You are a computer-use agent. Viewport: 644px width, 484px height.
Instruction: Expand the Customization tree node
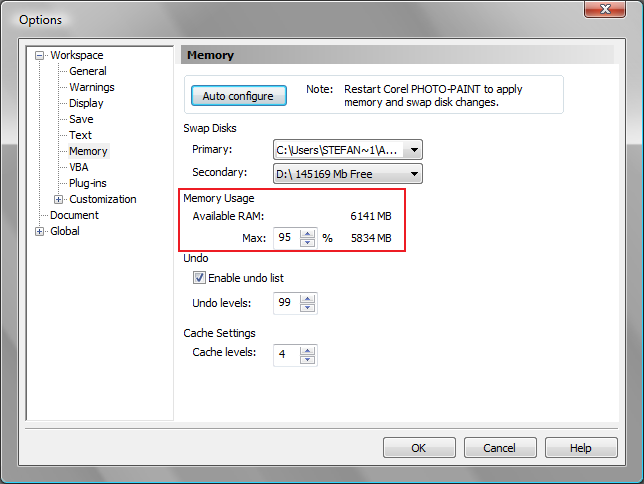pos(58,199)
